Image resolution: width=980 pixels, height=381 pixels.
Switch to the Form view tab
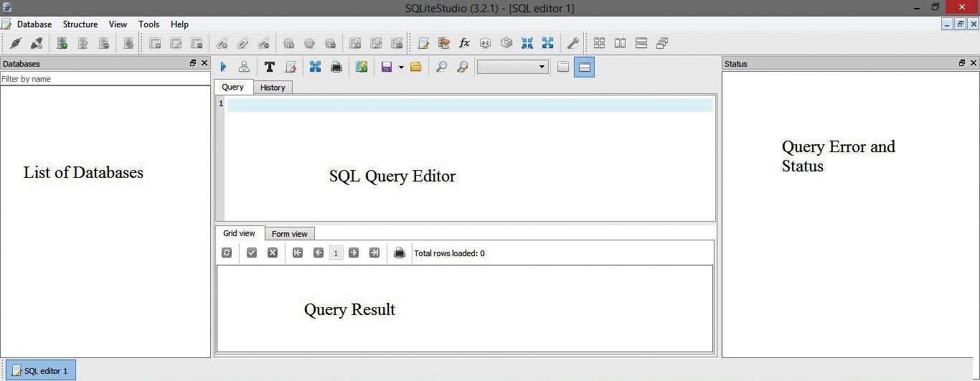289,234
